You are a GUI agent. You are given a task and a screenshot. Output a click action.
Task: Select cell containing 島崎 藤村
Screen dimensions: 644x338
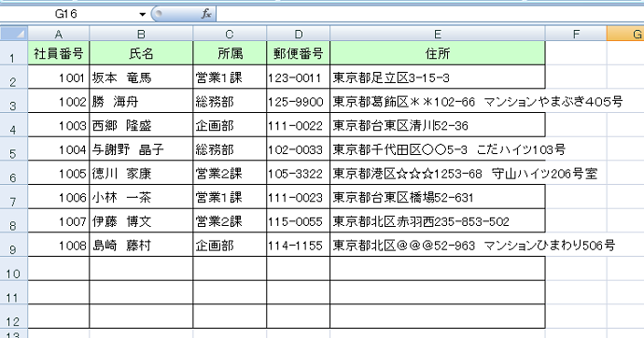pos(141,245)
